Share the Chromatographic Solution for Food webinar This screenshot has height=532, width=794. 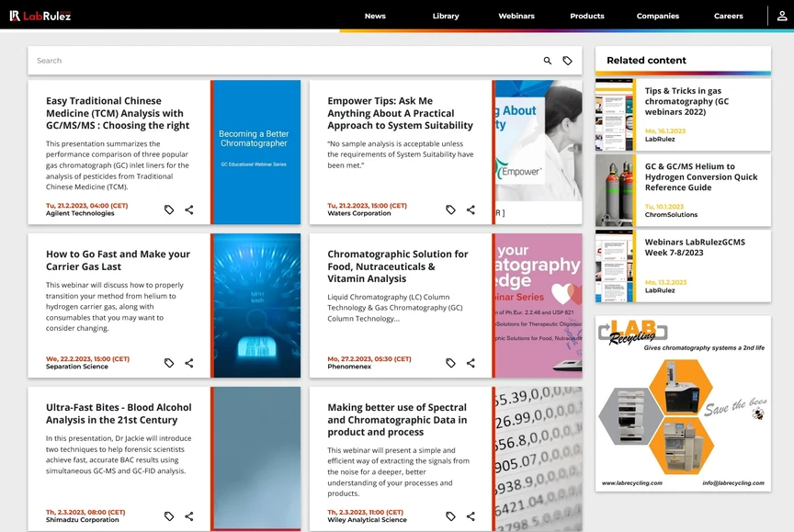(x=471, y=363)
